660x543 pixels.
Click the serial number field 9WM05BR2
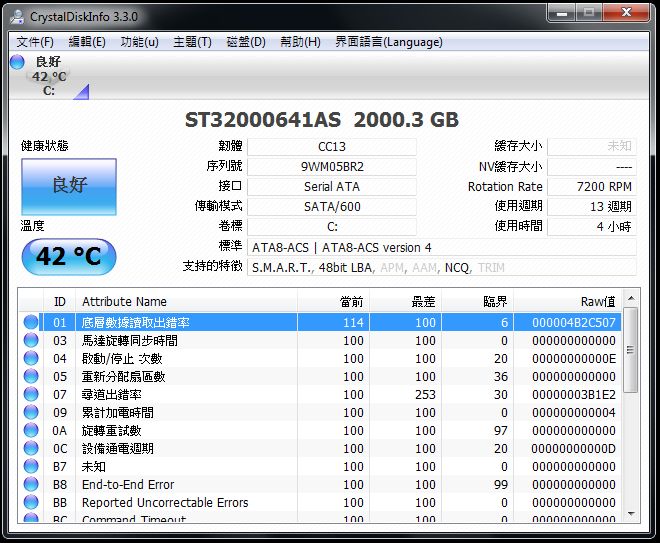click(332, 167)
